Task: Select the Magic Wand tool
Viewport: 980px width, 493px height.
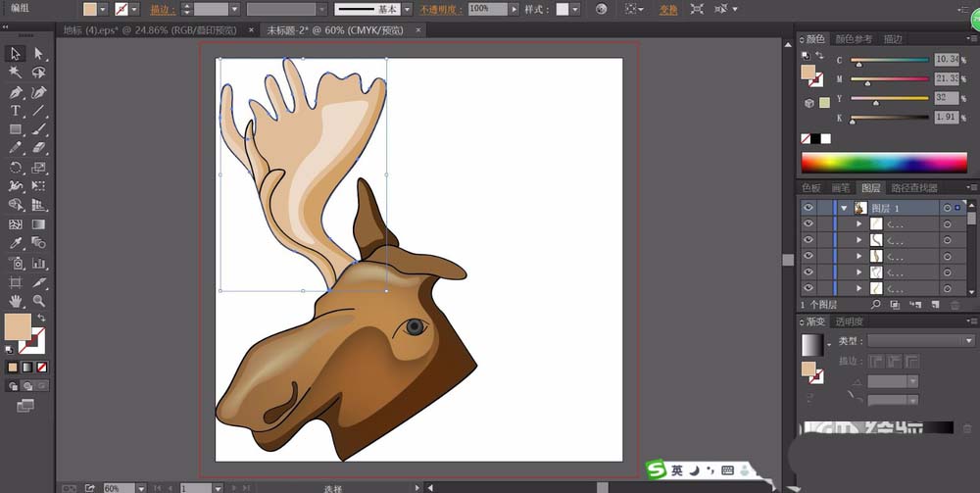Action: coord(16,73)
